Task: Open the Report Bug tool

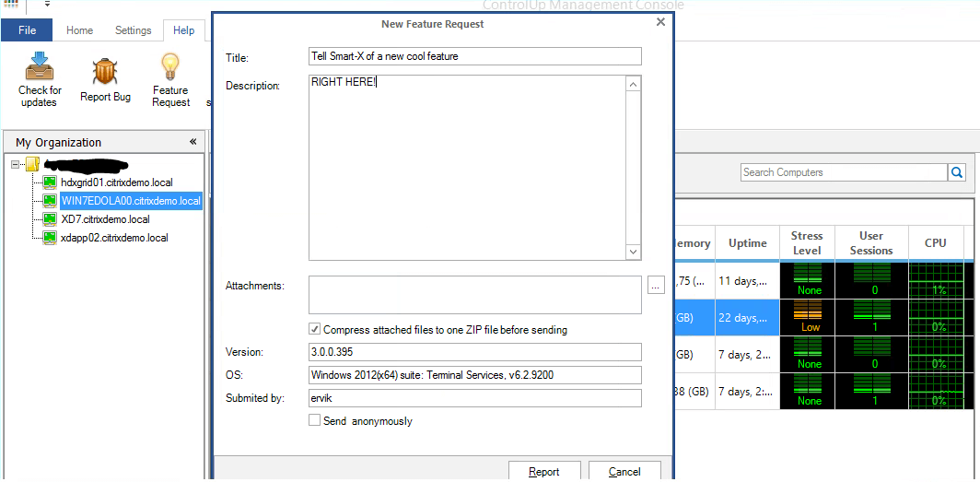Action: click(105, 81)
